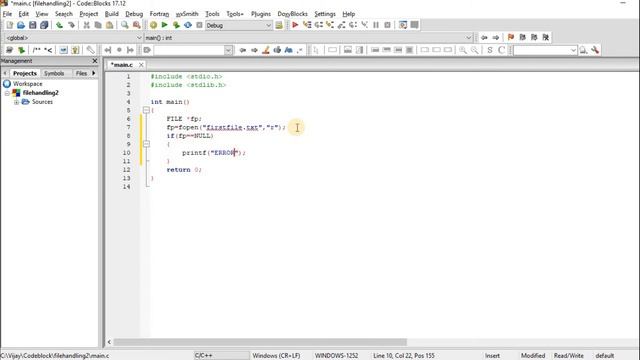The image size is (640, 360).
Task: Switch to the Symbols tab
Action: pos(54,73)
